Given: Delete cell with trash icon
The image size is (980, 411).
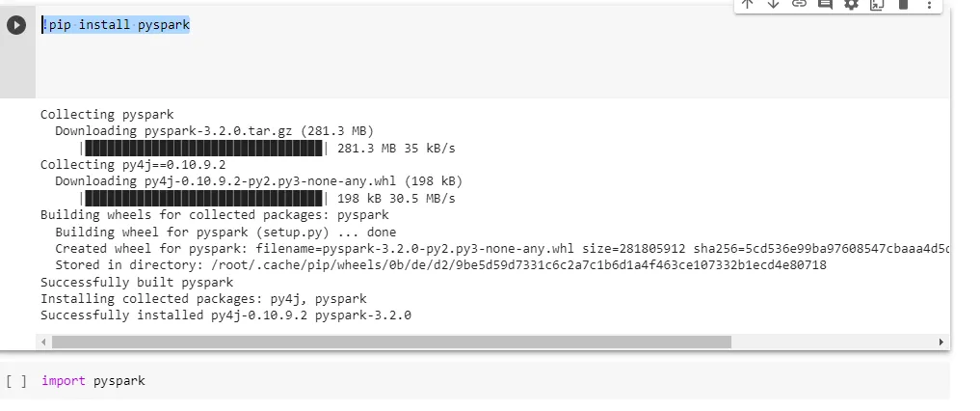Looking at the screenshot, I should click(903, 5).
